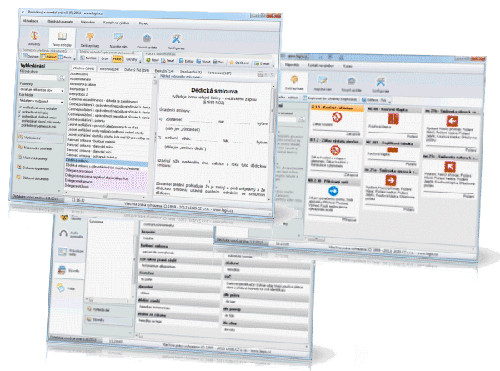500x371 pixels.
Task: Open the first dropdown below the keyword field
Action: (42, 90)
